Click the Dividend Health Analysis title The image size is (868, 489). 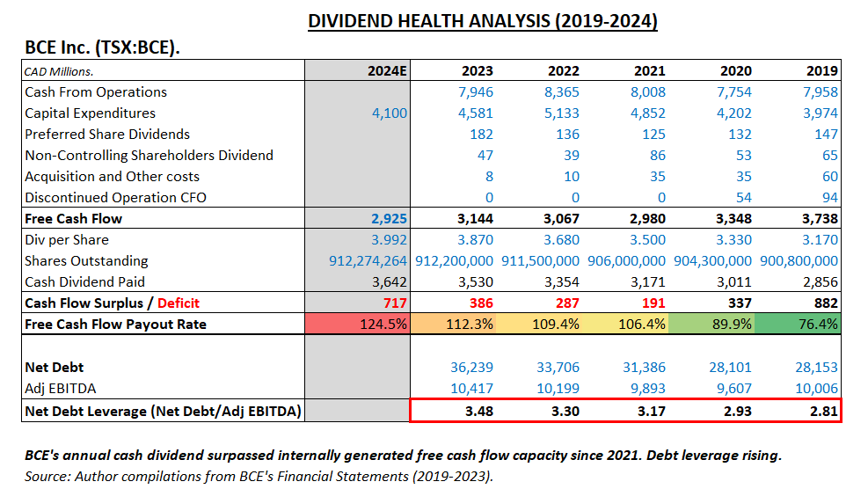coord(483,21)
